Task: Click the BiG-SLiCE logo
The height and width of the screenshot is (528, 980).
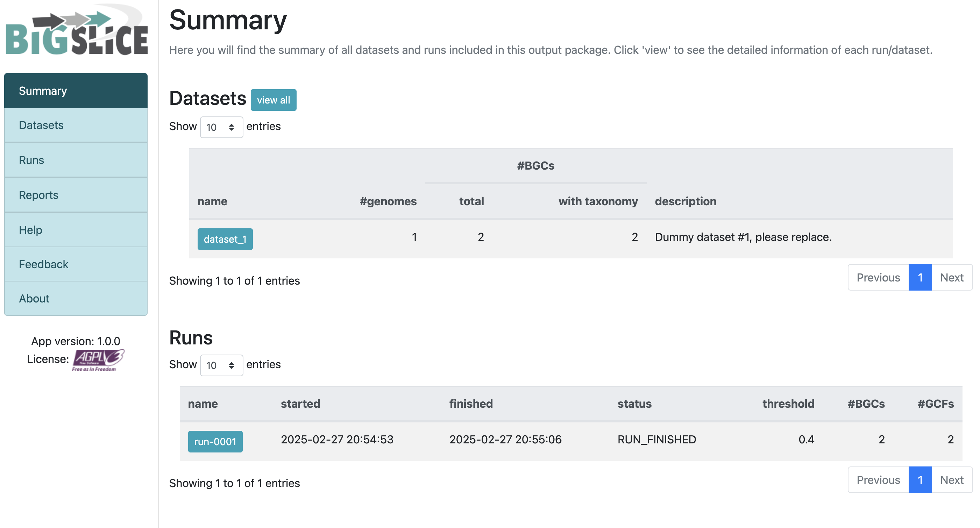Action: 76,30
